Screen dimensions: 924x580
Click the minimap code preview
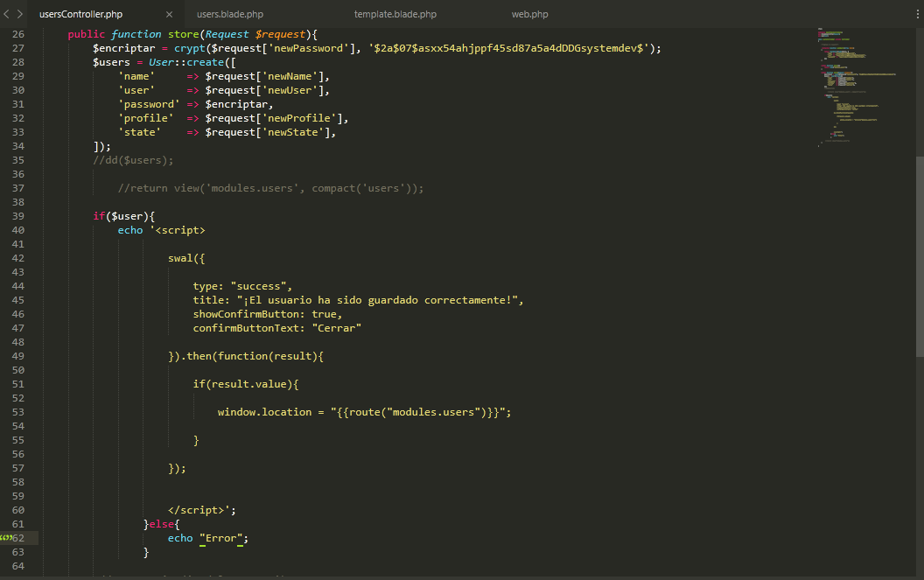[857, 87]
